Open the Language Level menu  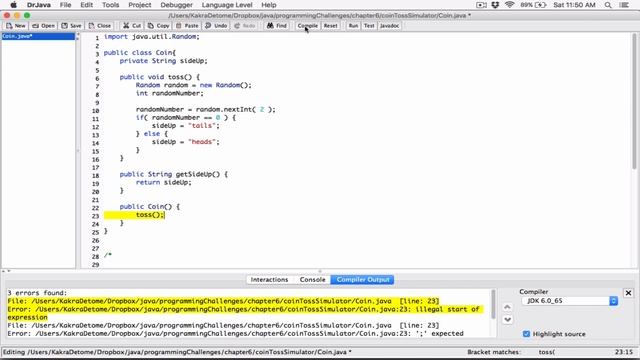click(227, 5)
